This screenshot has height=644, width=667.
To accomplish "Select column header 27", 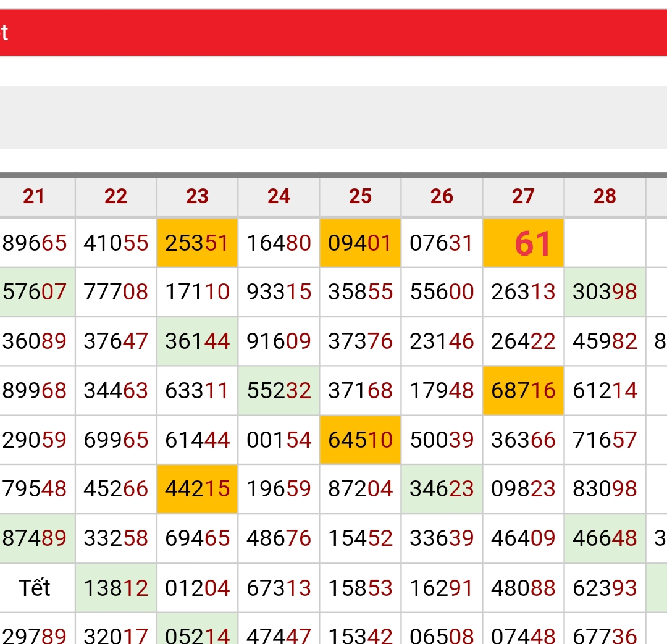I will point(523,196).
